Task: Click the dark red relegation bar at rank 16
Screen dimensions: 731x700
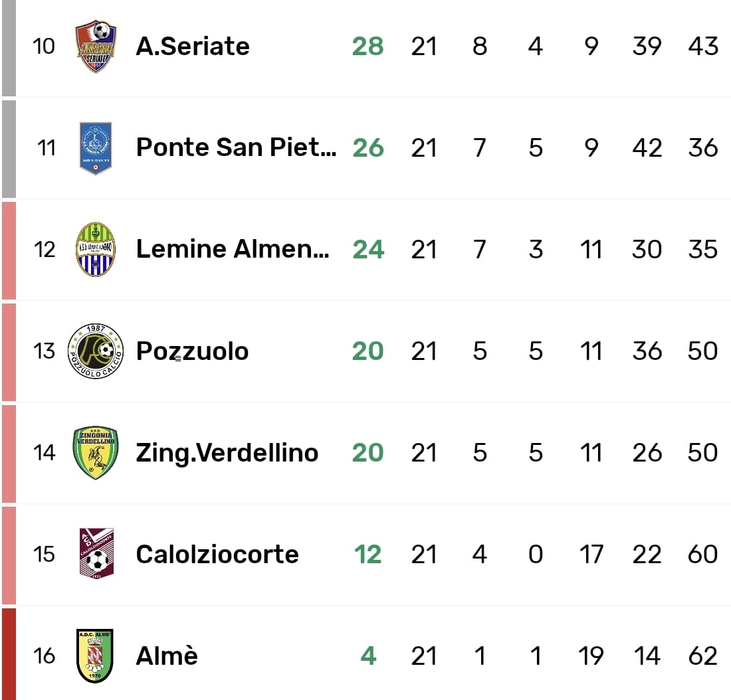Action: [8, 654]
